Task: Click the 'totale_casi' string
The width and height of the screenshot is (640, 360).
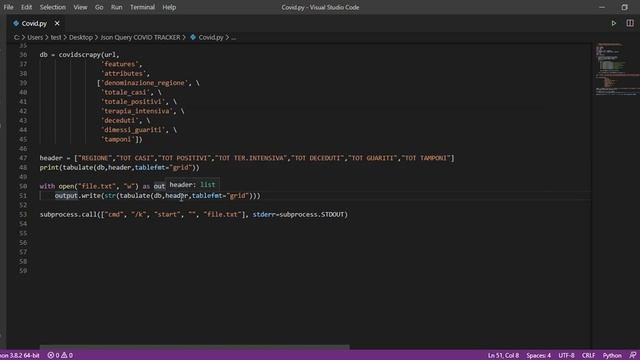Action: point(127,92)
